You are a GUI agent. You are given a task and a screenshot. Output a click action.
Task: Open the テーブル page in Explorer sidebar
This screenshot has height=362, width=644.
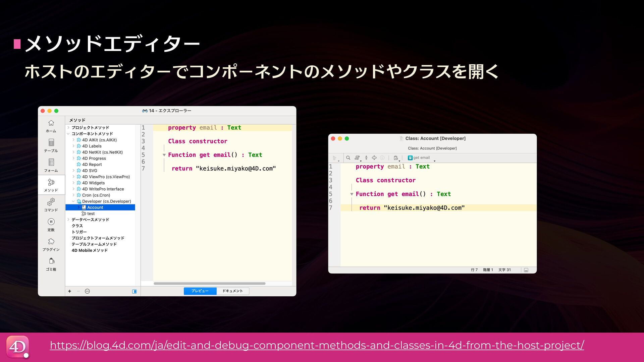[51, 146]
